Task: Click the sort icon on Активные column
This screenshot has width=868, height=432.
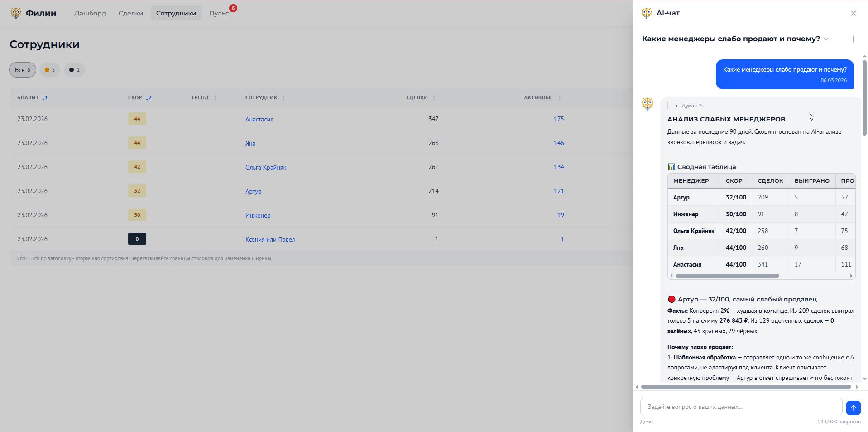Action: [559, 98]
